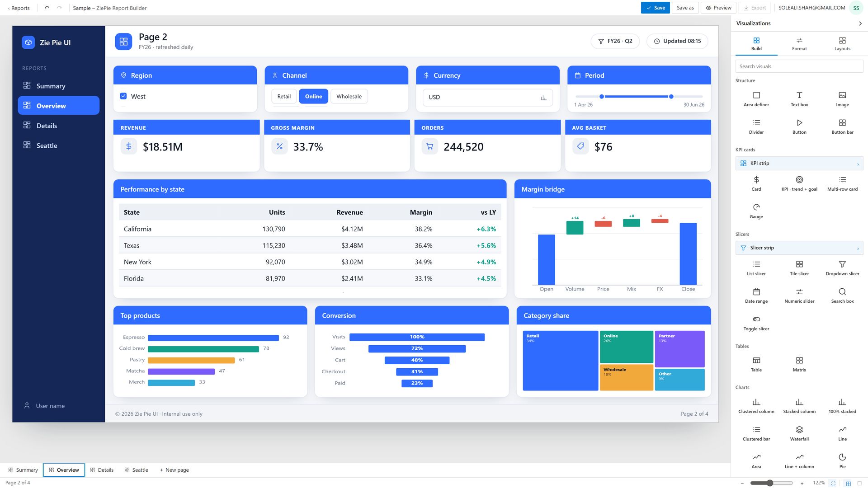This screenshot has height=488, width=868.
Task: Switch to the Format tab
Action: [799, 44]
